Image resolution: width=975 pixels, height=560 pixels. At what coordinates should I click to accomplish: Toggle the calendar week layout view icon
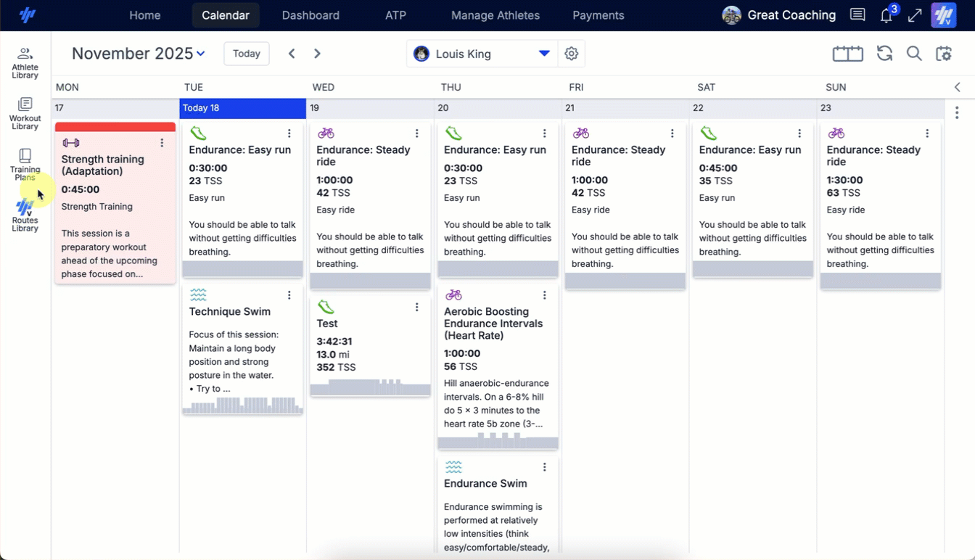coord(847,54)
